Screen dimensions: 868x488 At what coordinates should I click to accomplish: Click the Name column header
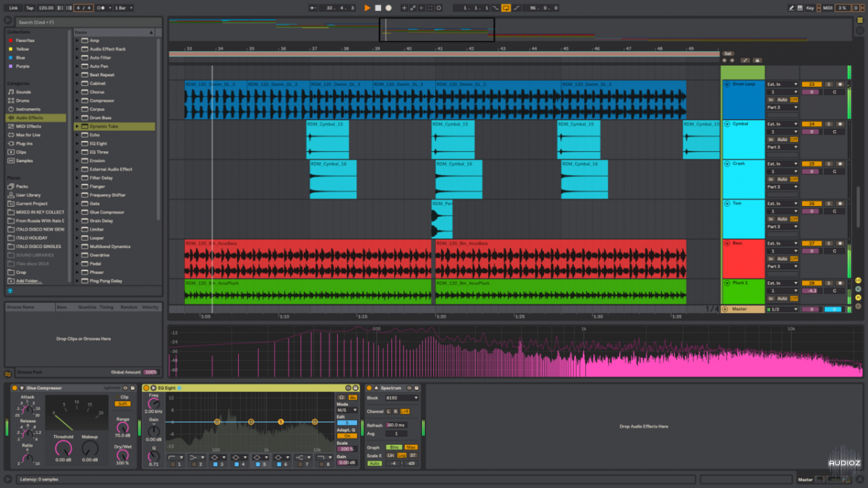pos(113,33)
